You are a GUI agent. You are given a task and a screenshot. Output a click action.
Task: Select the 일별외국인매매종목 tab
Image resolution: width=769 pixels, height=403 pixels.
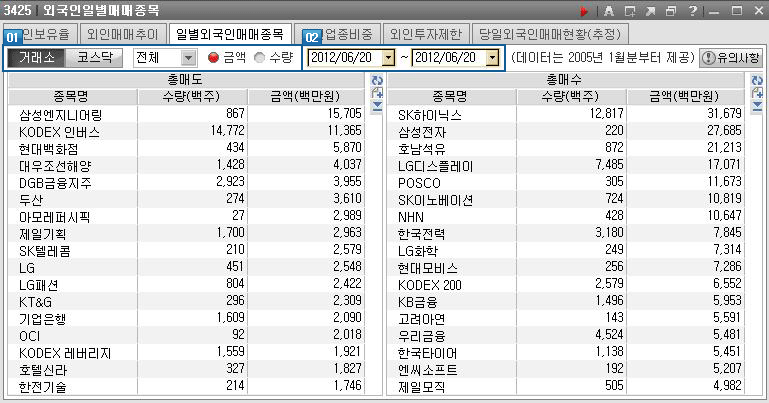[x=230, y=34]
